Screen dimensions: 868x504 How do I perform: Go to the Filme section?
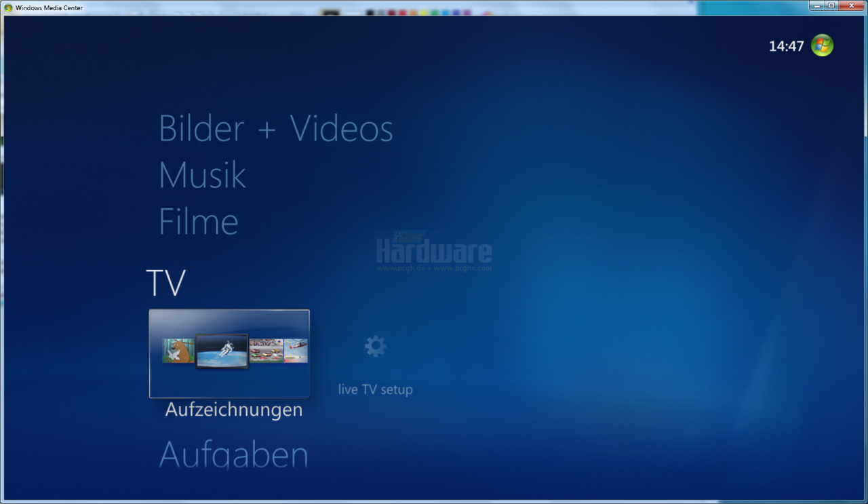coord(199,221)
